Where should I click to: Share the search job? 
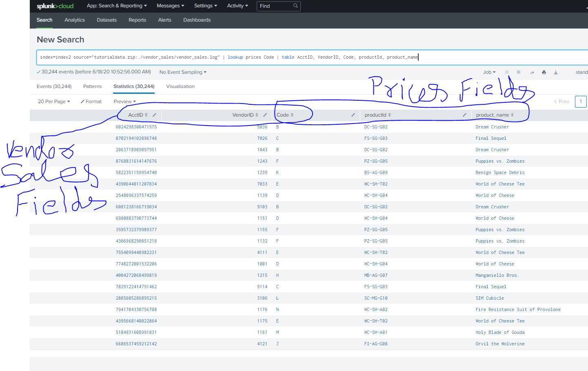click(x=532, y=72)
